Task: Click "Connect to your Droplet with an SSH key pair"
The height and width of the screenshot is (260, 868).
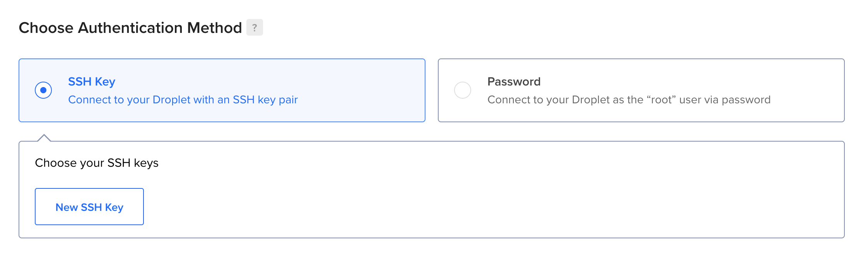Action: [x=183, y=100]
